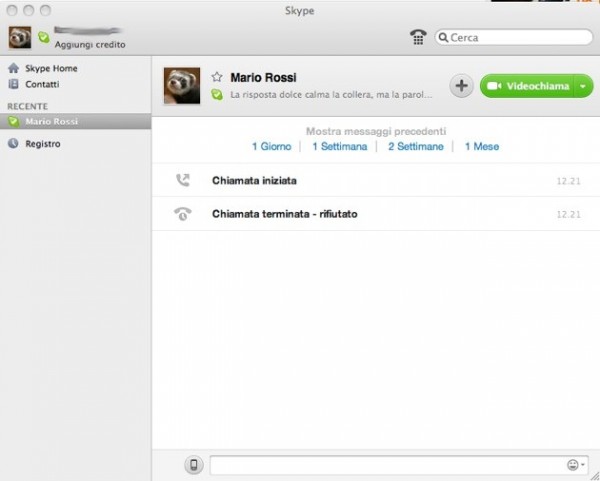Show messages from 1 Mese
This screenshot has width=600, height=481.
point(482,147)
